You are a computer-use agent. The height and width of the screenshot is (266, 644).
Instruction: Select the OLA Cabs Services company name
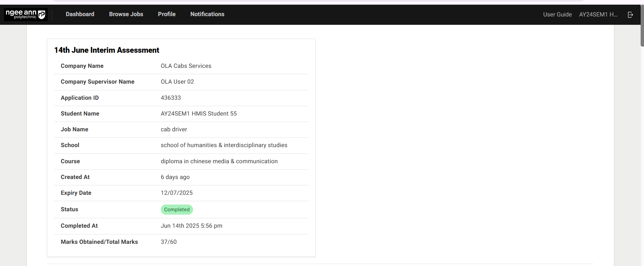[x=186, y=66]
